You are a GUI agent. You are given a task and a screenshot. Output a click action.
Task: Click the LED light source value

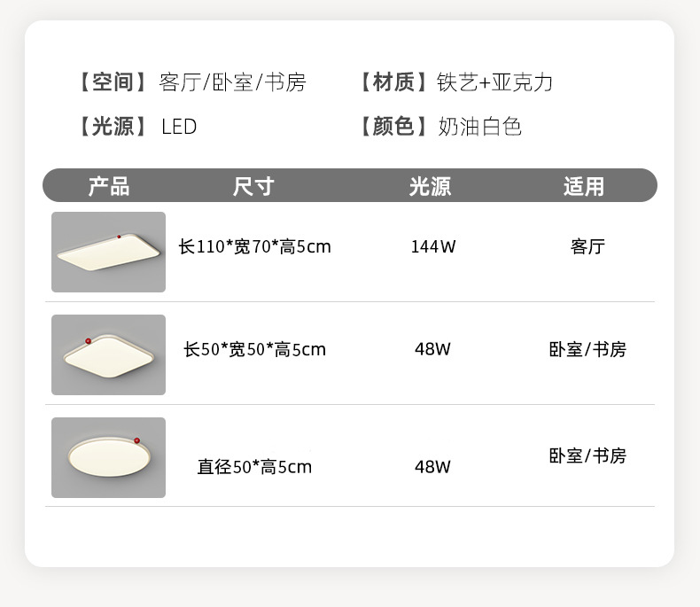click(x=179, y=127)
